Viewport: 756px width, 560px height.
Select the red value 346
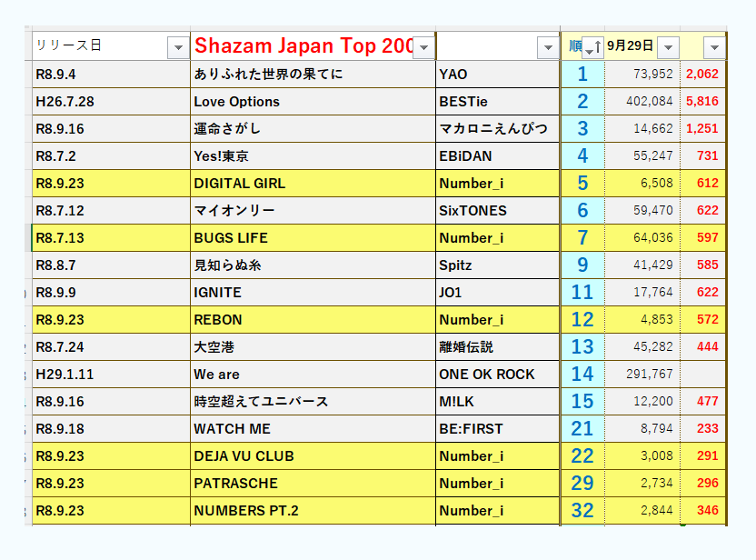pos(702,510)
